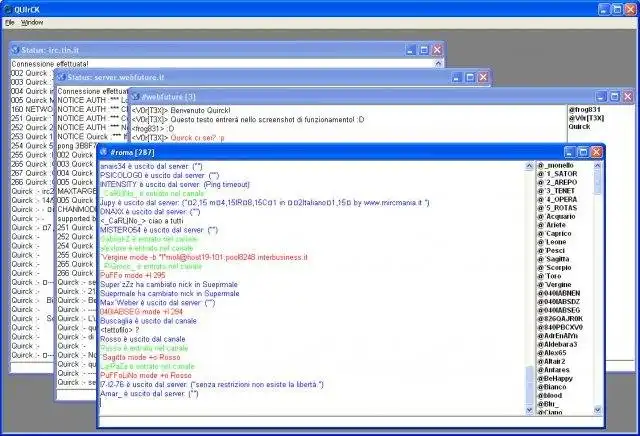Screen dimensions: 640x436
Task: Open the File menu
Action: [10, 22]
